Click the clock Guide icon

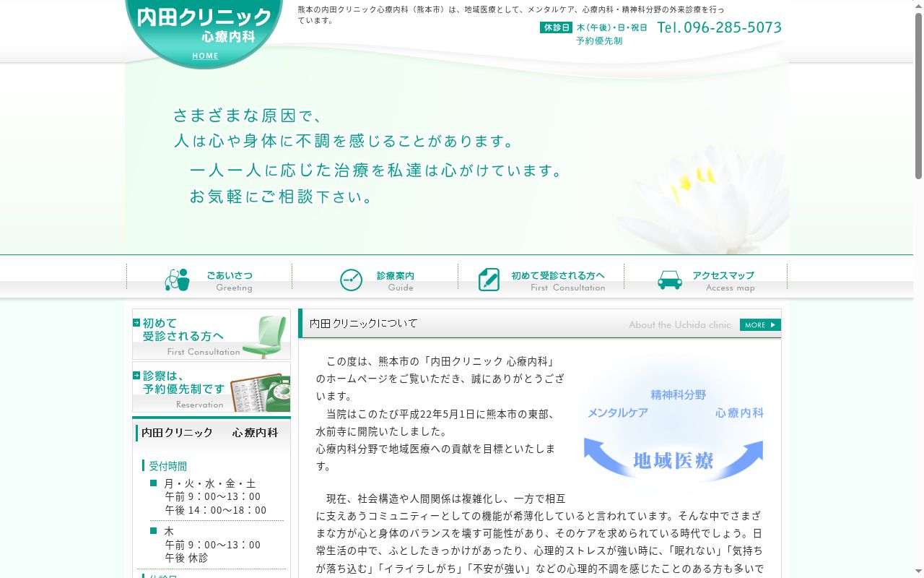[351, 280]
